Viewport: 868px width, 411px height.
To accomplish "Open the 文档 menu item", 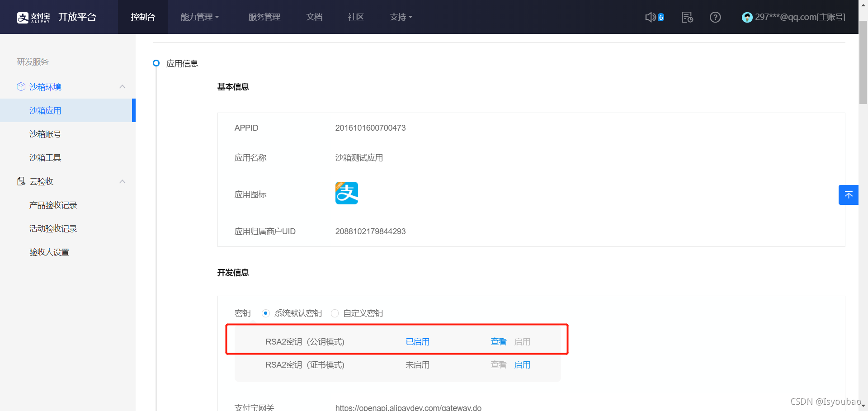I will coord(314,17).
